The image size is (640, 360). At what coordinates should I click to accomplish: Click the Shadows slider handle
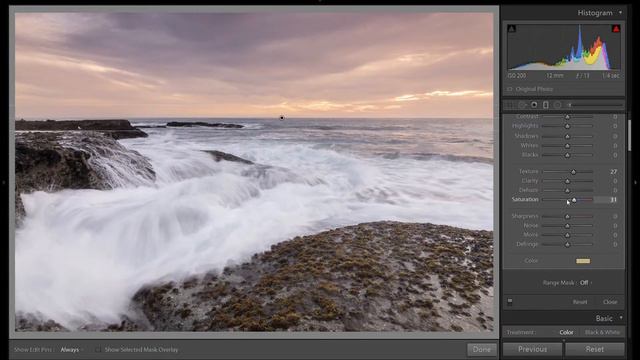pos(567,136)
